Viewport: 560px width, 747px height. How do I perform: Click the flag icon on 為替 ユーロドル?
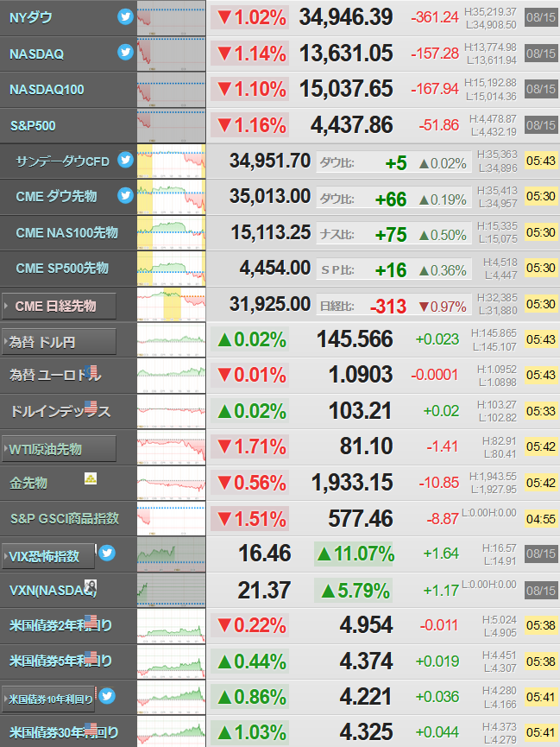[91, 371]
